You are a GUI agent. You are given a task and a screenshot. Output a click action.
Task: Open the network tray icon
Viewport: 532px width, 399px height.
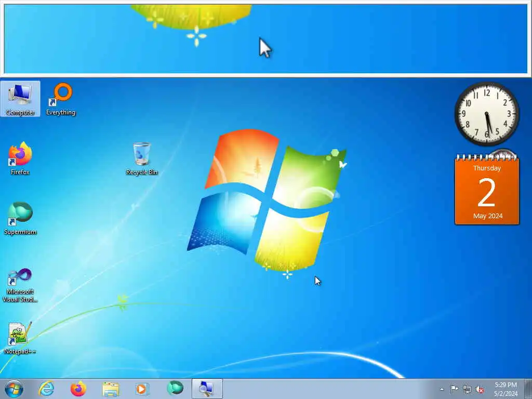click(x=467, y=390)
